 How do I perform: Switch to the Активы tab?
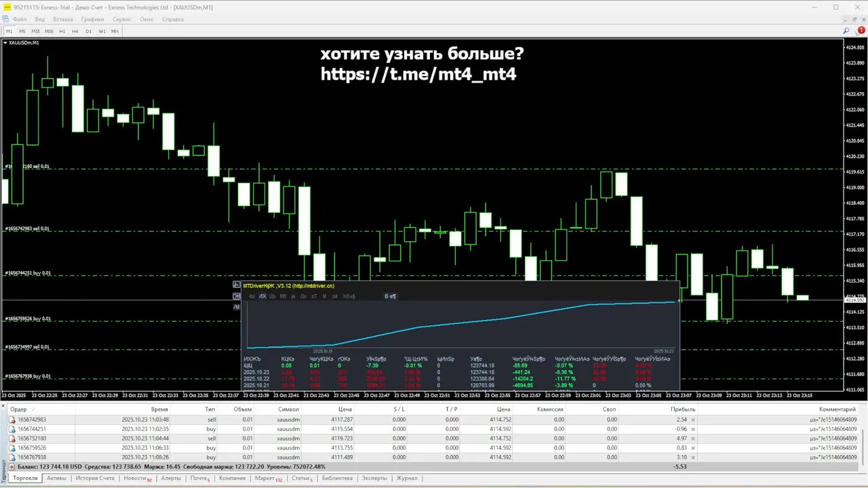56,479
